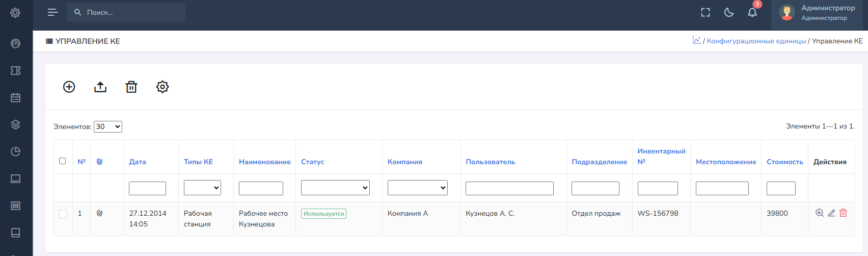Screen dimensions: 868x256
Task: Expand the Статус filter dropdown
Action: [335, 188]
